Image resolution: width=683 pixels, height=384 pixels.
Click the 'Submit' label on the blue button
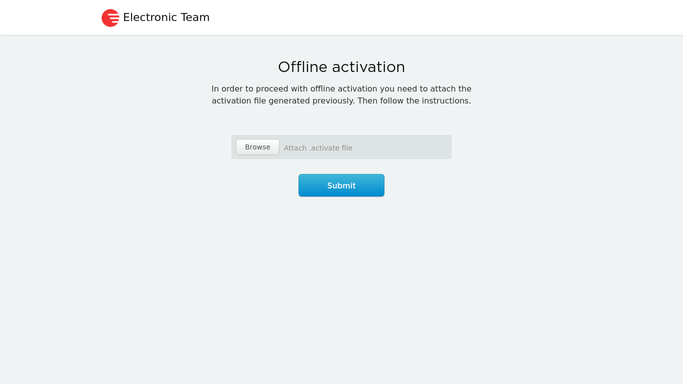[x=342, y=185]
